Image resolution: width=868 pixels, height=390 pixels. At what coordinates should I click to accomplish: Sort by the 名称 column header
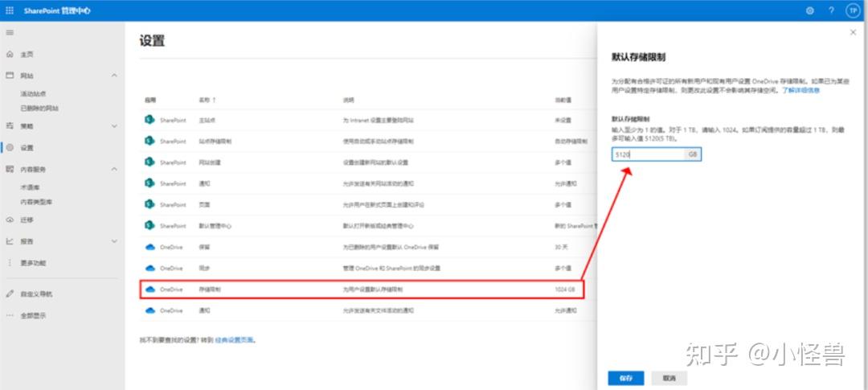207,101
